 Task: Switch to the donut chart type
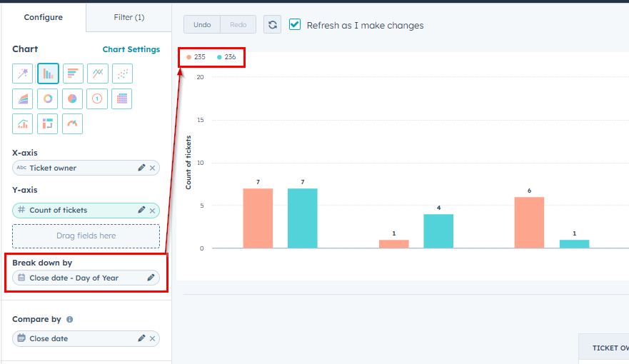pyautogui.click(x=47, y=98)
